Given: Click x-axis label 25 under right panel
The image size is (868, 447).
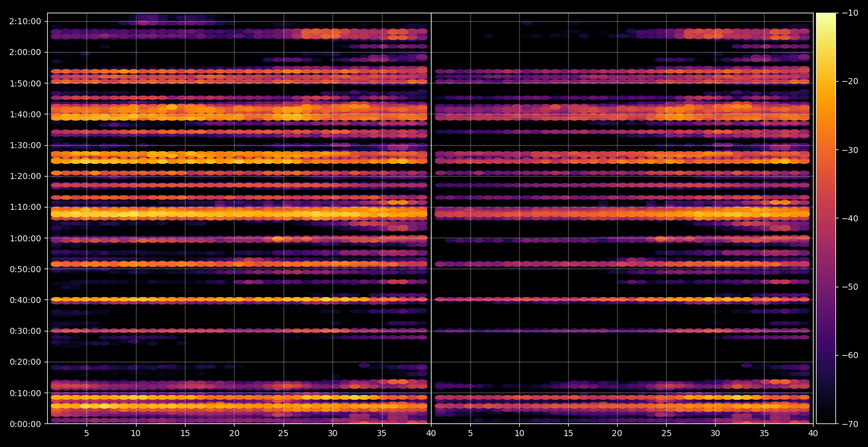Looking at the screenshot, I should pyautogui.click(x=666, y=433).
